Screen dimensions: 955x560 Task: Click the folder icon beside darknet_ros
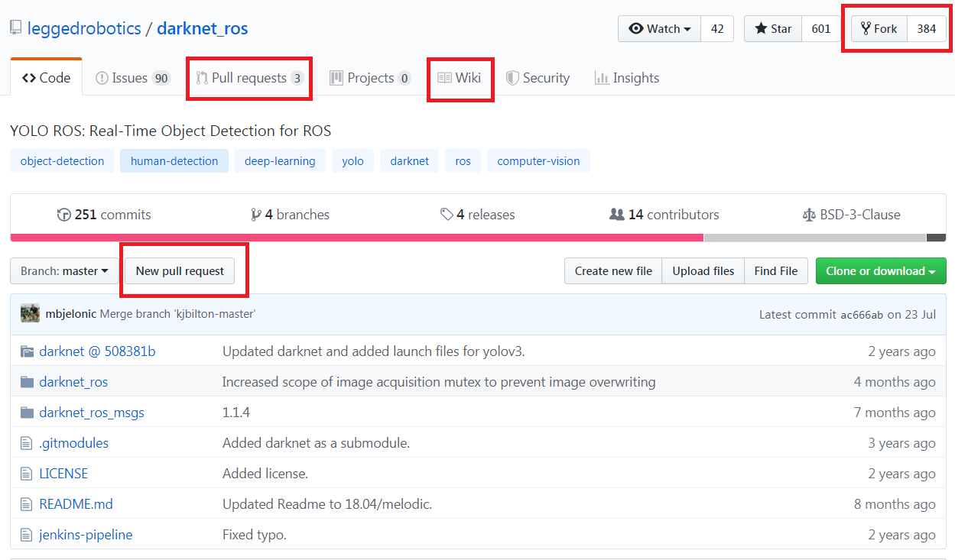27,382
